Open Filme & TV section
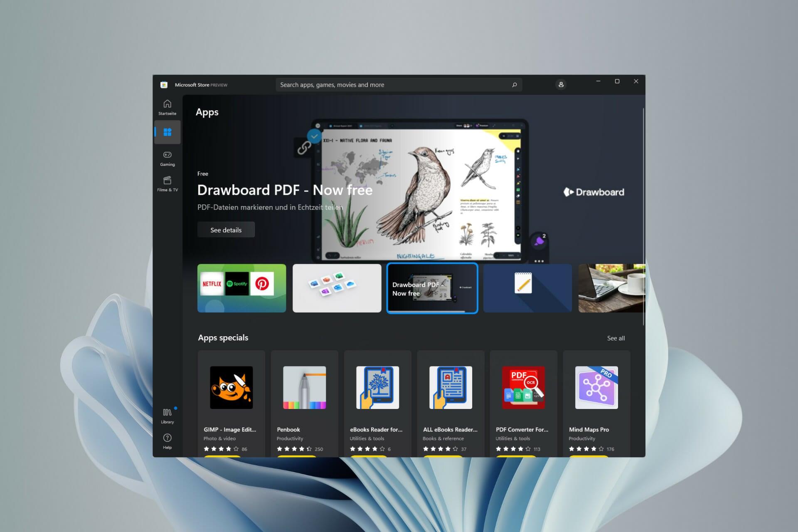Image resolution: width=798 pixels, height=532 pixels. tap(167, 184)
